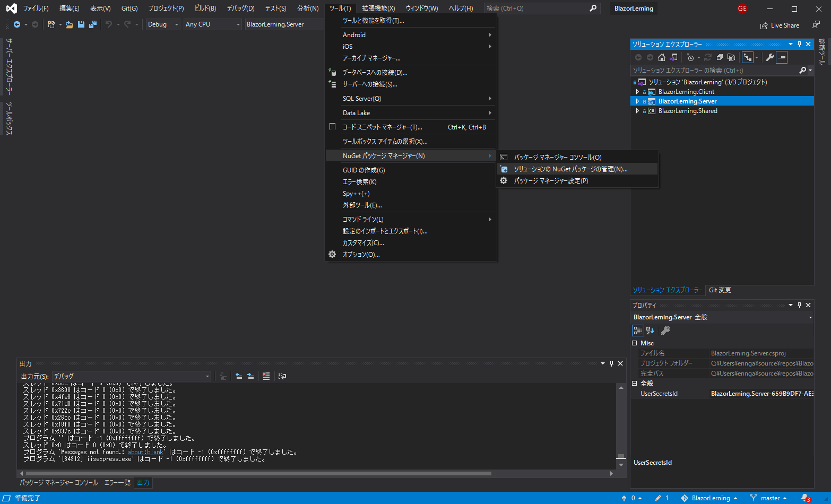The width and height of the screenshot is (831, 504).
Task: Click the feedback icon beside Live Share
Action: point(816,25)
